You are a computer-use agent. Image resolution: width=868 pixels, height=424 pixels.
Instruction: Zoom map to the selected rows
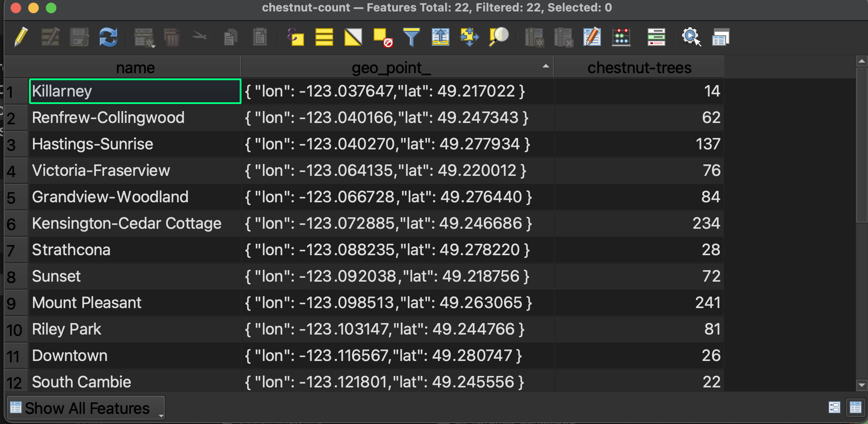[499, 37]
